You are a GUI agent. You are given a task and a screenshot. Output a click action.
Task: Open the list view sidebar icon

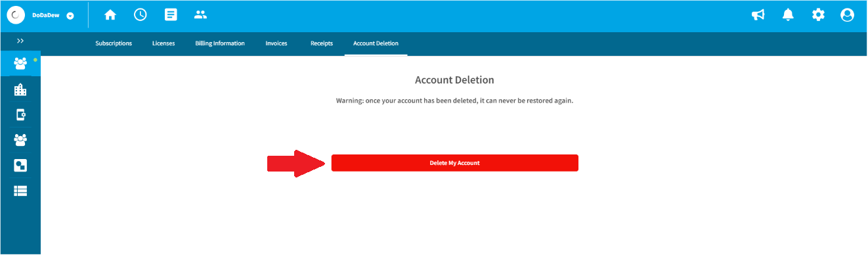pyautogui.click(x=20, y=191)
